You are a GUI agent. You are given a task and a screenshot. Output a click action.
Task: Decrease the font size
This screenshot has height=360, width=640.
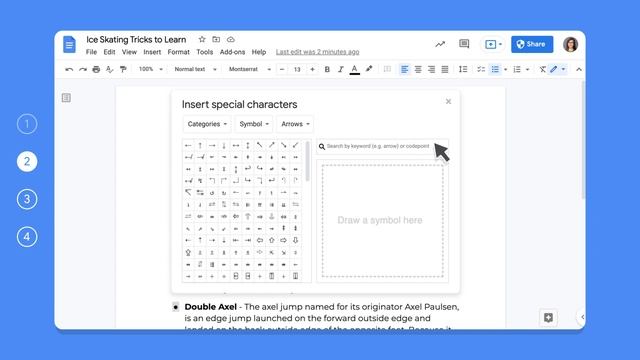tap(282, 69)
